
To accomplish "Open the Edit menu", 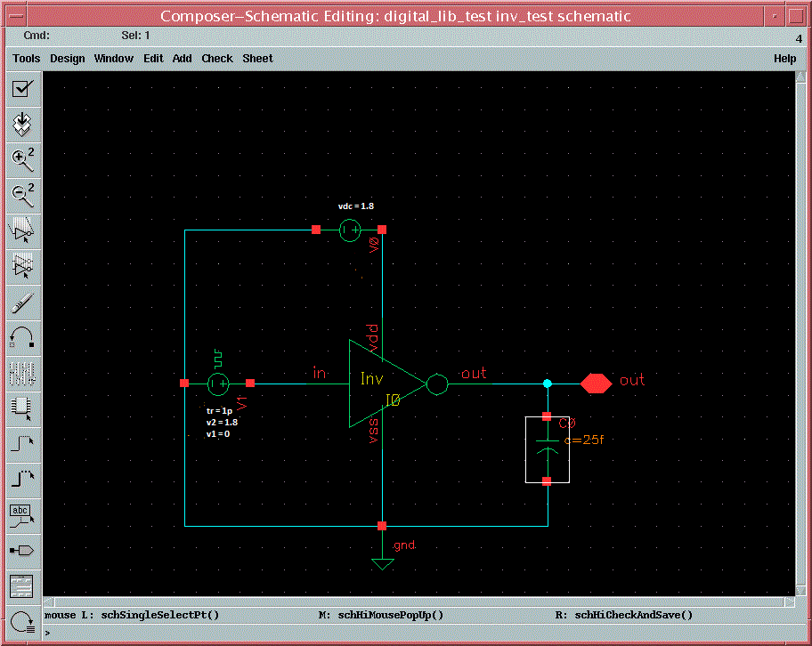I will click(x=153, y=59).
